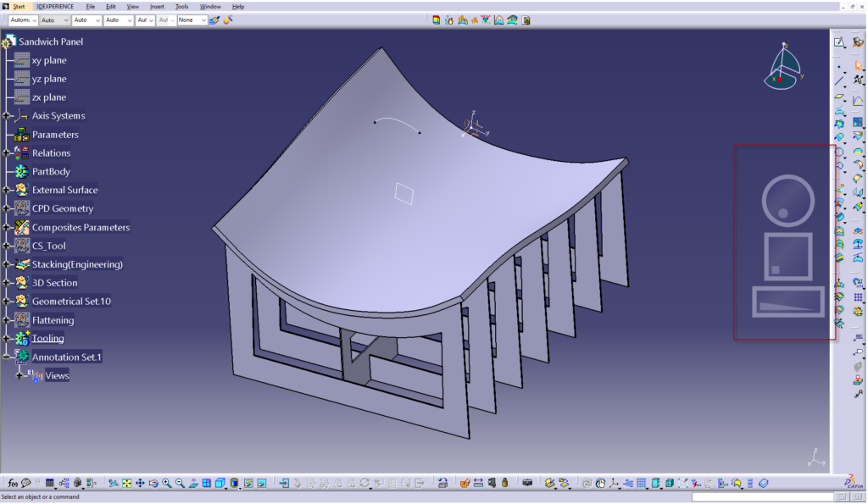Click the formula f(x) icon
Image resolution: width=868 pixels, height=504 pixels.
(12, 483)
